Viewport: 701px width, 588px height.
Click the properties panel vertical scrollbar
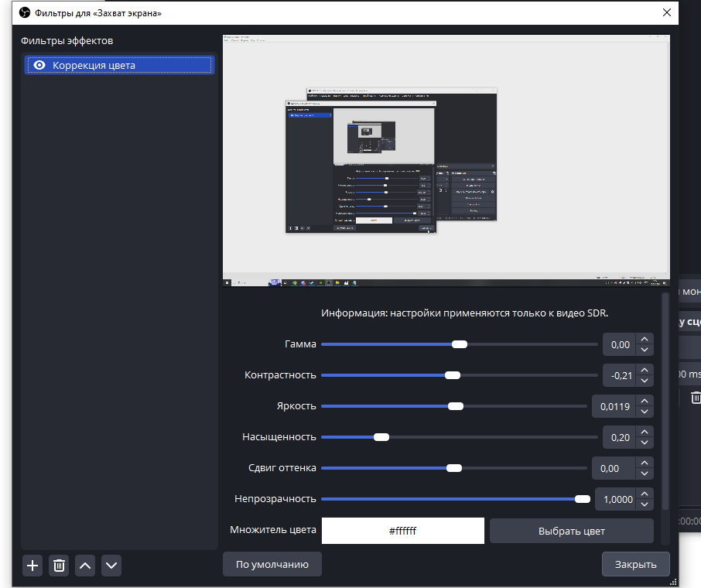[x=665, y=401]
